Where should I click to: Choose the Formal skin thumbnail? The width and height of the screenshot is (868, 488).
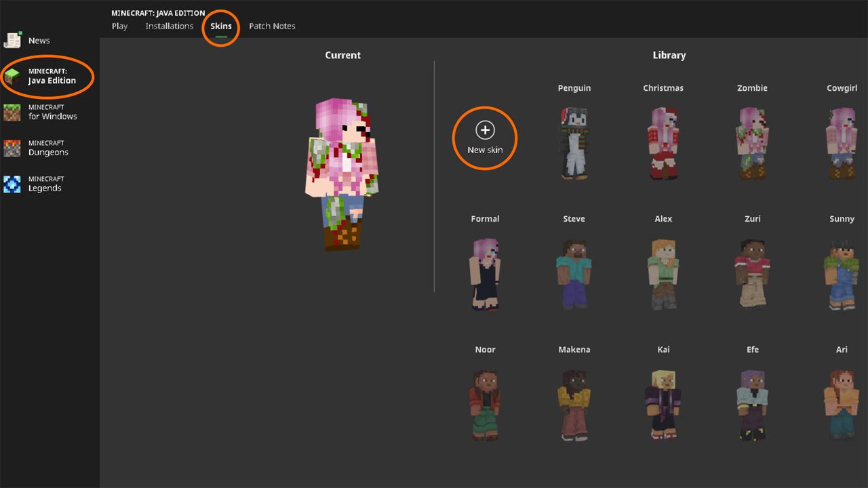(x=485, y=274)
